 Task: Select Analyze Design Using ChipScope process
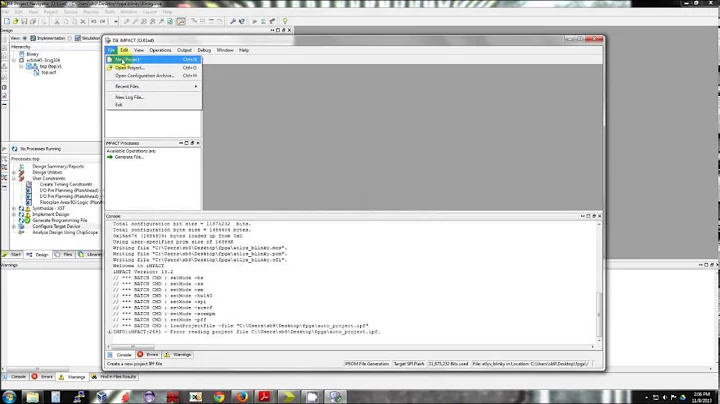click(x=65, y=232)
